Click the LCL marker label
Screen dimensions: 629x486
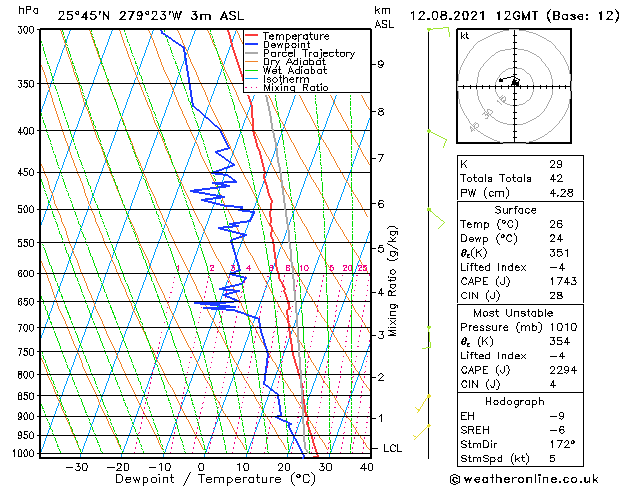[x=392, y=448]
